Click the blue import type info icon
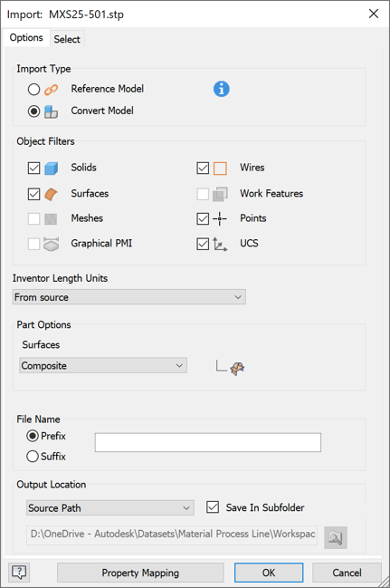 (x=222, y=90)
